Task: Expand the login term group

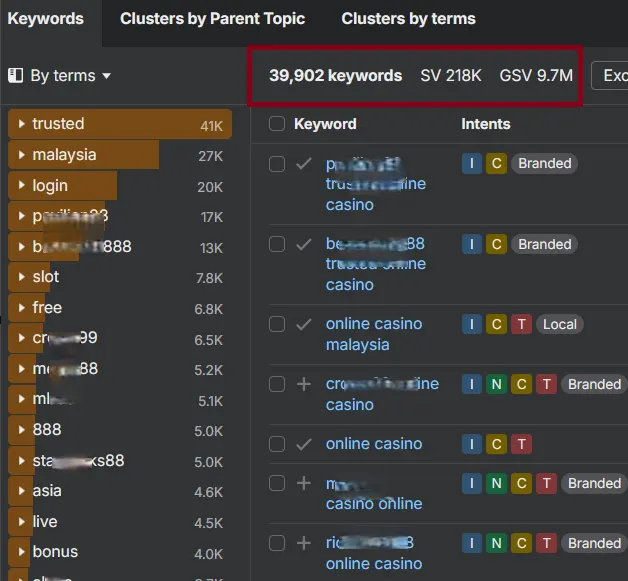Action: tap(22, 185)
